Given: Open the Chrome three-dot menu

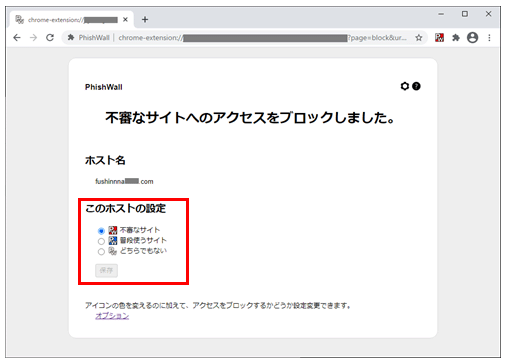Looking at the screenshot, I should point(489,38).
